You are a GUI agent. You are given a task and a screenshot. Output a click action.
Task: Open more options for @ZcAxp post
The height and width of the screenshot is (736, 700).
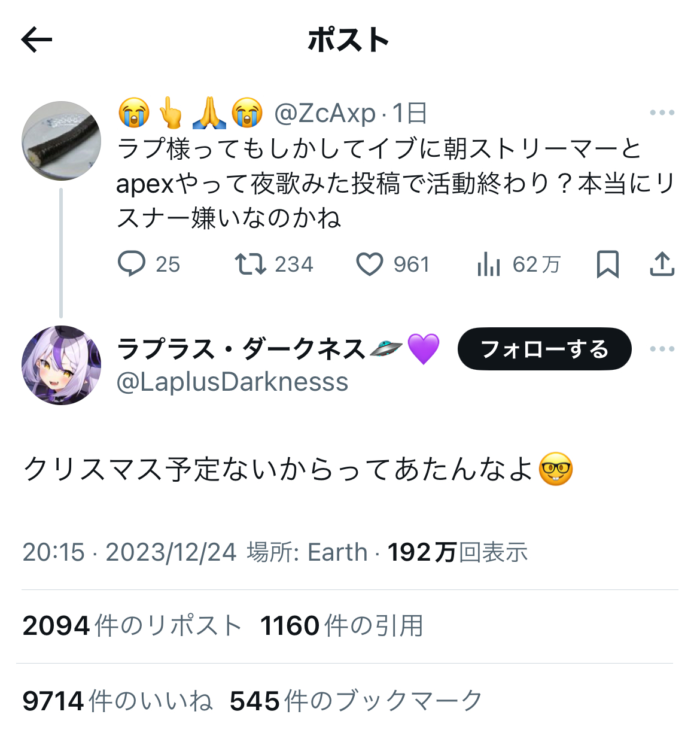pyautogui.click(x=662, y=112)
